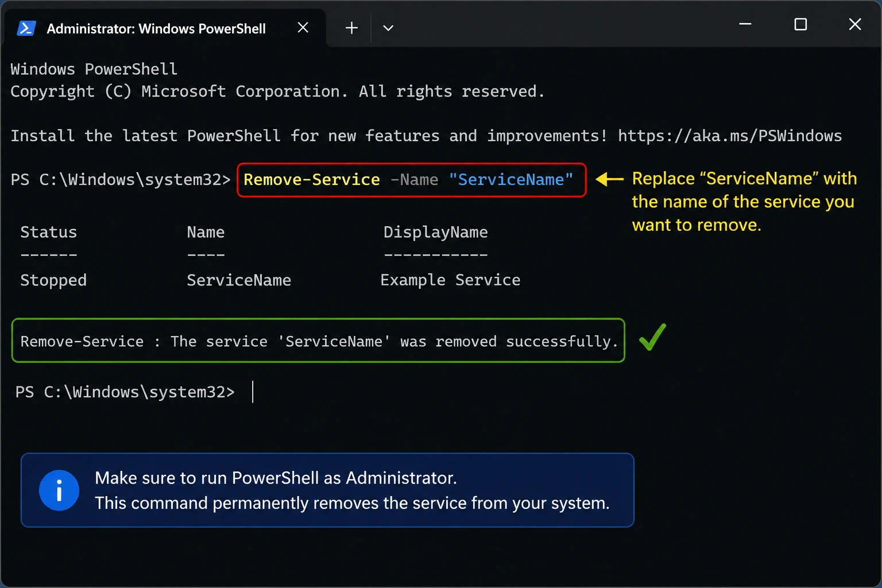Image resolution: width=882 pixels, height=588 pixels.
Task: Select the Administrator: Windows PowerShell tab
Action: pos(165,28)
